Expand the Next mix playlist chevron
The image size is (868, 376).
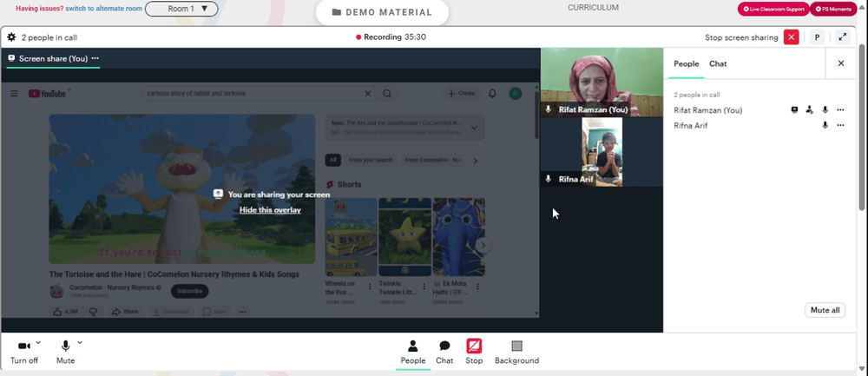(475, 128)
